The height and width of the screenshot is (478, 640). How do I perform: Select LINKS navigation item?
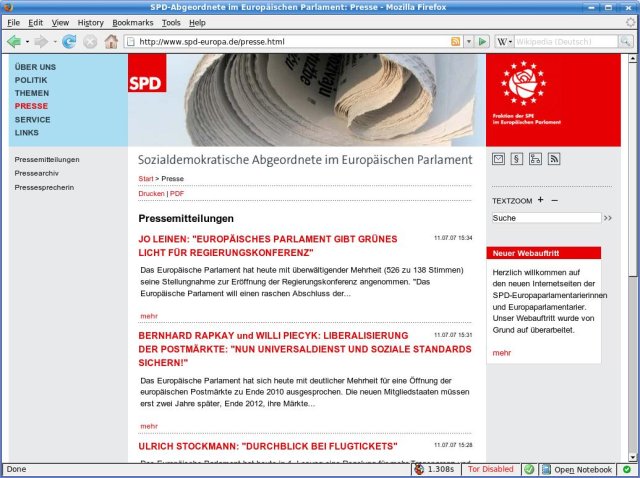pyautogui.click(x=27, y=133)
